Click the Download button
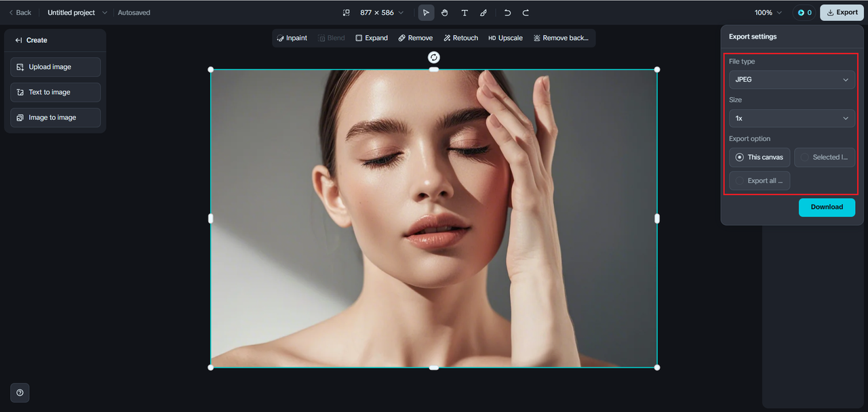Screen dimensions: 868x412 827,207
